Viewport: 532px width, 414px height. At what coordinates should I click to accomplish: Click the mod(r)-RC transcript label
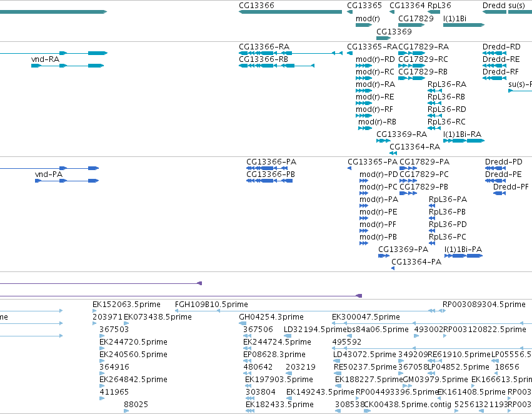coord(375,72)
